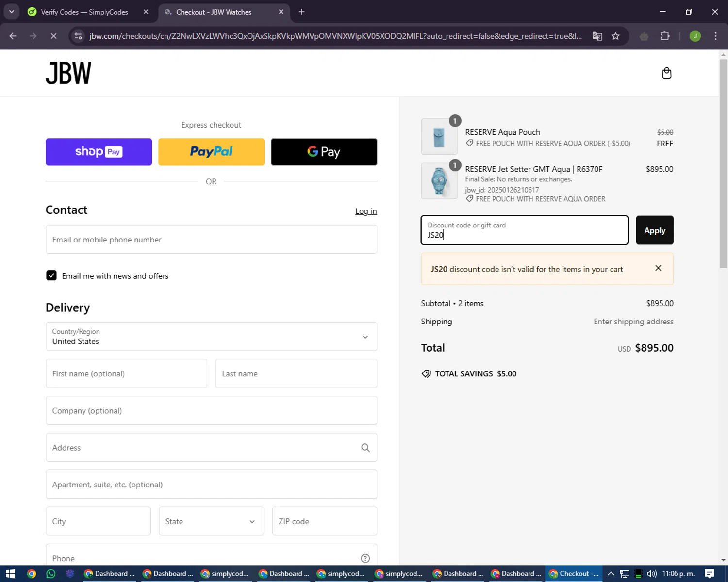Pay with PayPal express checkout
Viewport: 728px width, 582px height.
(211, 152)
